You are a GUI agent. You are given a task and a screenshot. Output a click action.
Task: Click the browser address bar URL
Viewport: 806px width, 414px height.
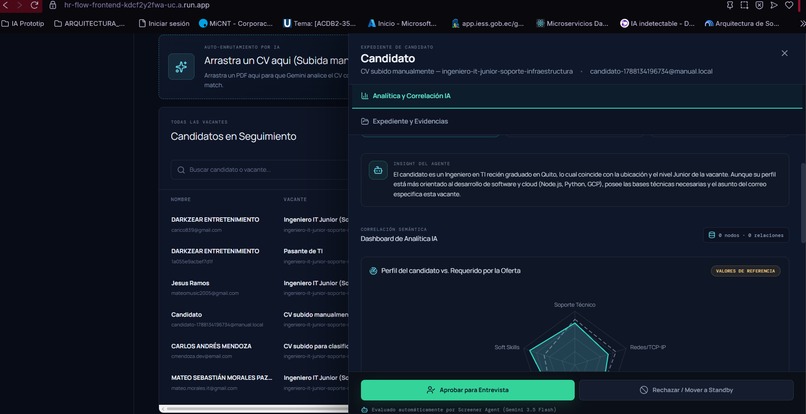[137, 5]
